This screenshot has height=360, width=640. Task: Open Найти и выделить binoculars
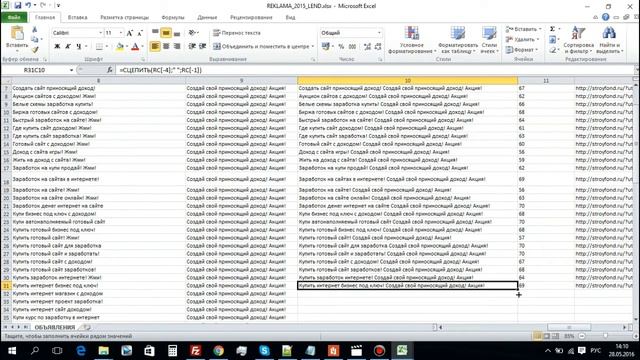tap(609, 40)
